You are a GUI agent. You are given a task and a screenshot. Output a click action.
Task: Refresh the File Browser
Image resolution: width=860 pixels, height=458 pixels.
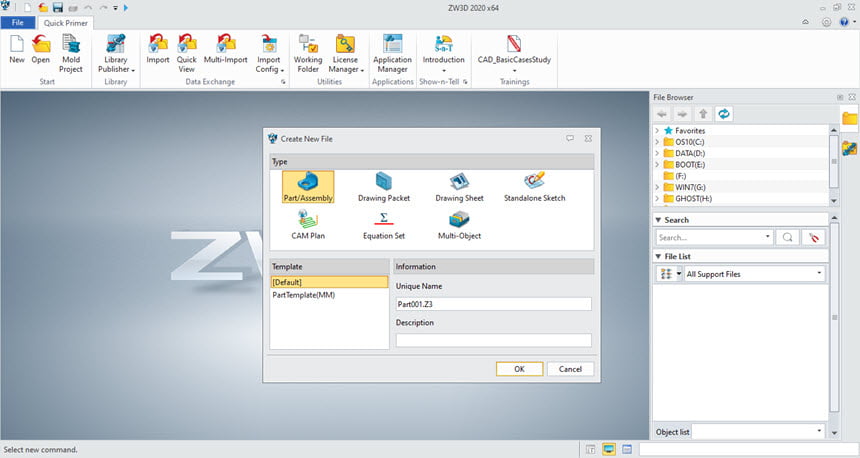tap(724, 114)
